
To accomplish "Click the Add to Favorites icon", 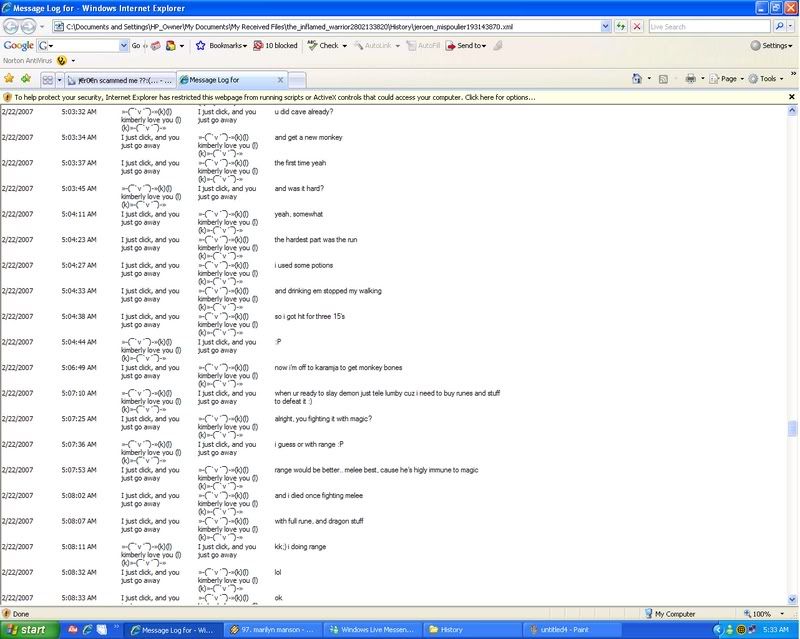I will click(x=26, y=79).
